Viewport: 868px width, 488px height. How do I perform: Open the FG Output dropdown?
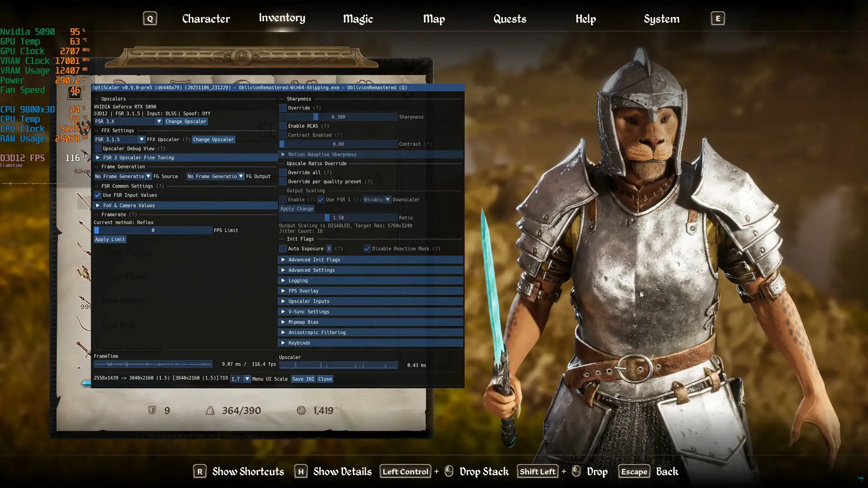click(215, 177)
